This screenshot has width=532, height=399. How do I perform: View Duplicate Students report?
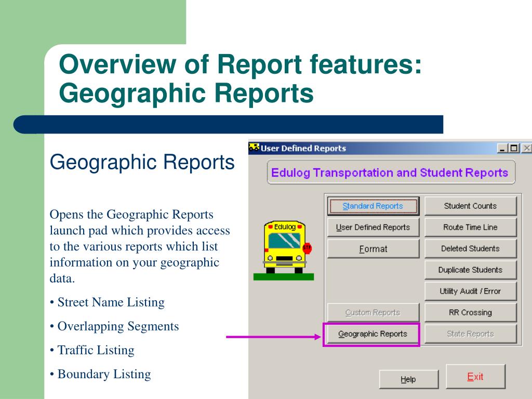(x=471, y=270)
